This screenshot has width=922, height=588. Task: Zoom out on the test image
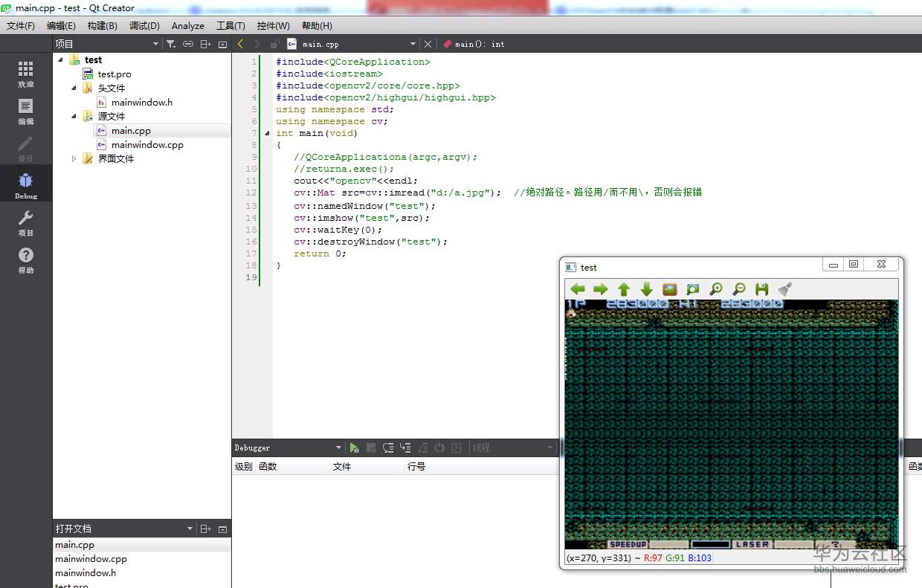tap(739, 289)
